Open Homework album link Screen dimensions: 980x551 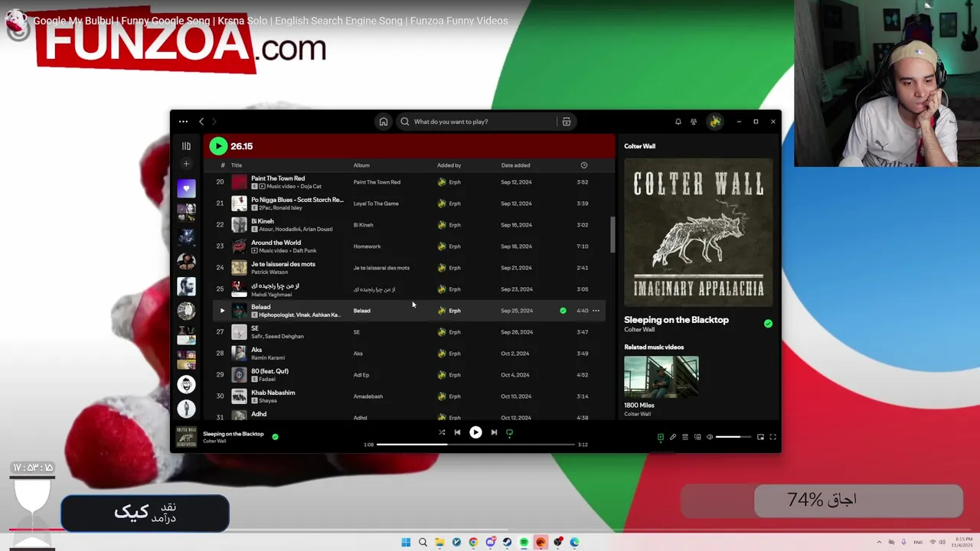pyautogui.click(x=367, y=246)
